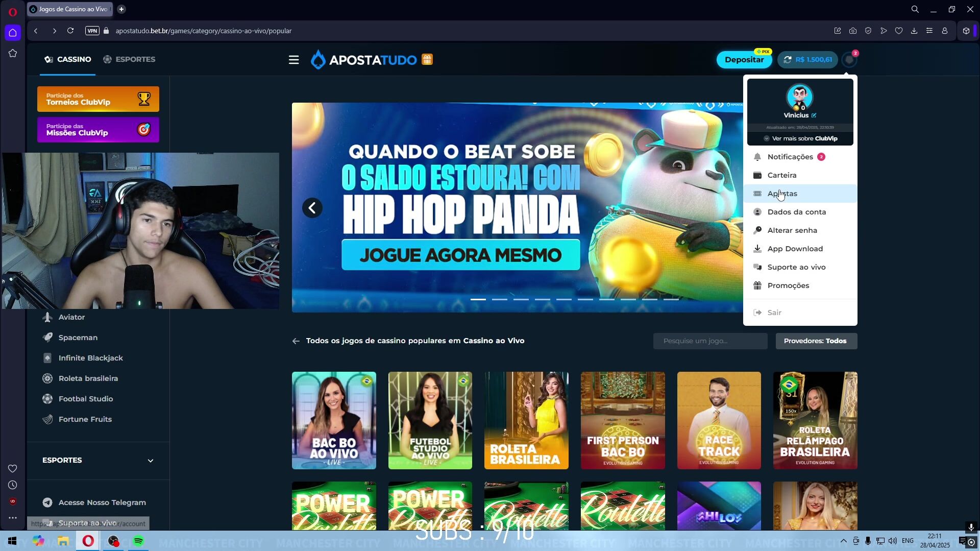Screen dimensions: 980x551
Task: Click the volume icon in system tray
Action: click(x=892, y=541)
